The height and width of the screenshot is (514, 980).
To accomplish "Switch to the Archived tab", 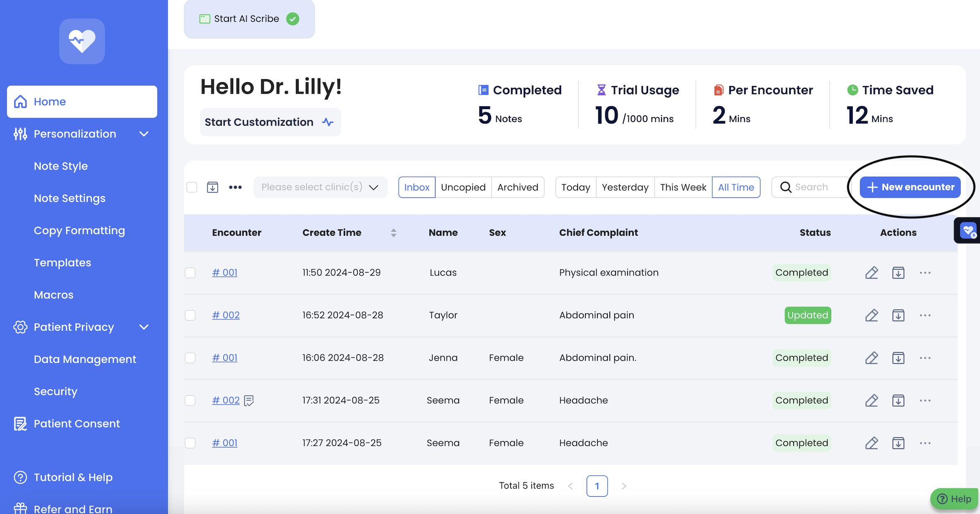I will click(x=518, y=187).
